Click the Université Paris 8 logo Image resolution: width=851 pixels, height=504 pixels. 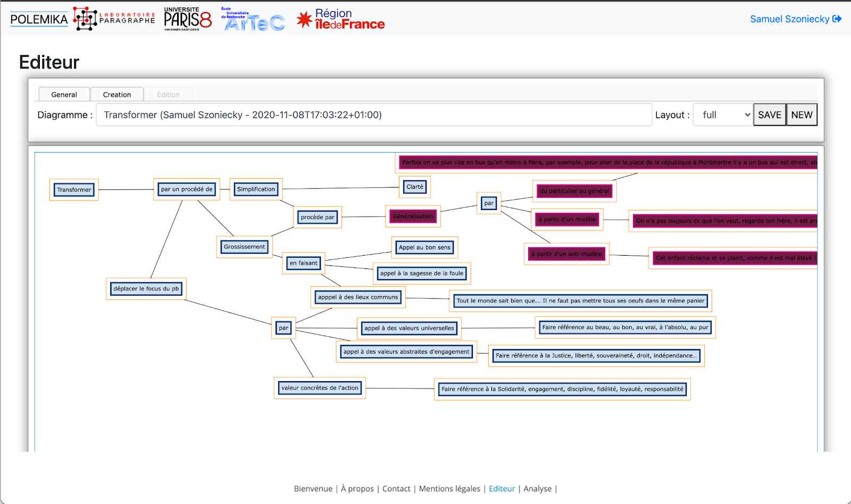187,19
